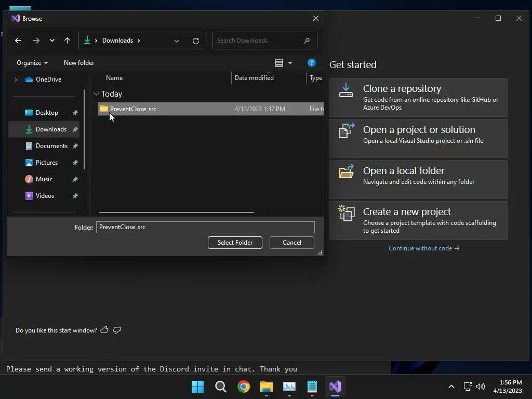Click Continue without code link
The image size is (532, 399).
click(x=424, y=248)
